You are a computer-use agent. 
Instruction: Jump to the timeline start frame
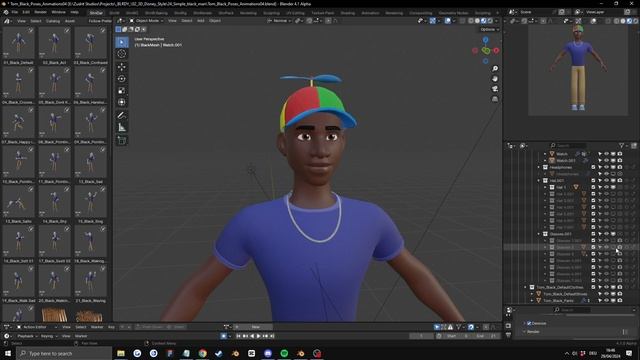click(x=239, y=336)
